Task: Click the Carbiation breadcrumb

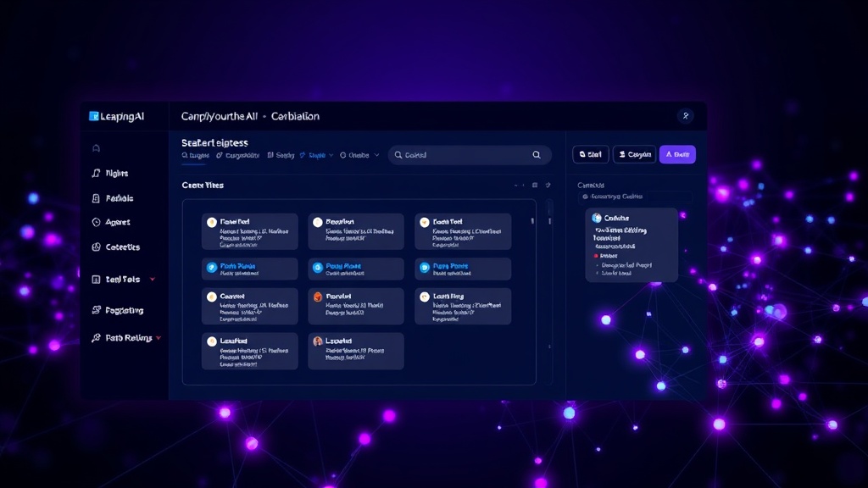Action: [x=295, y=116]
